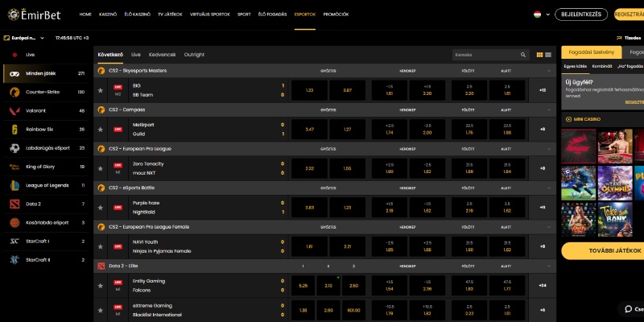This screenshot has width=644, height=322.
Task: Click the EmirBet logo
Action: point(34,14)
